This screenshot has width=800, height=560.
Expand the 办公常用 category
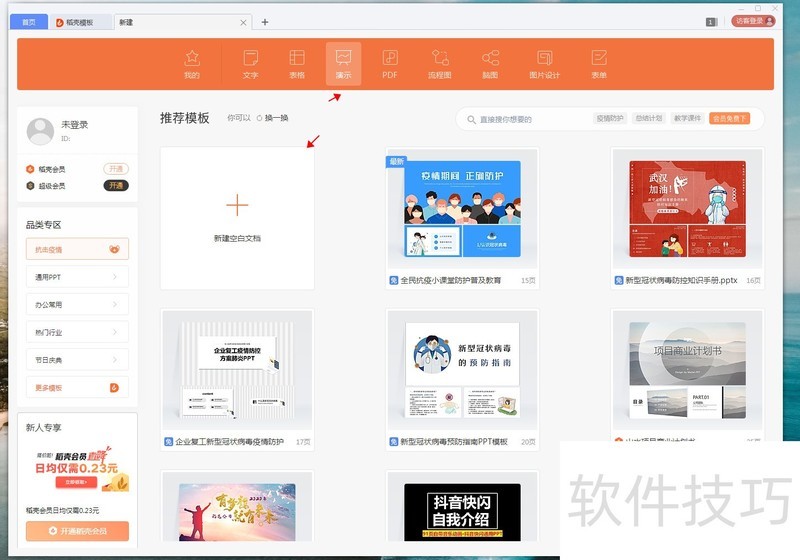pyautogui.click(x=78, y=304)
